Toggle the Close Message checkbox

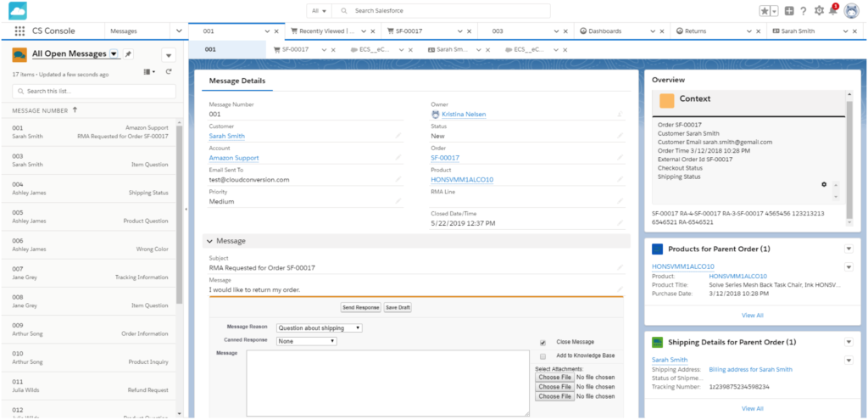coord(542,343)
